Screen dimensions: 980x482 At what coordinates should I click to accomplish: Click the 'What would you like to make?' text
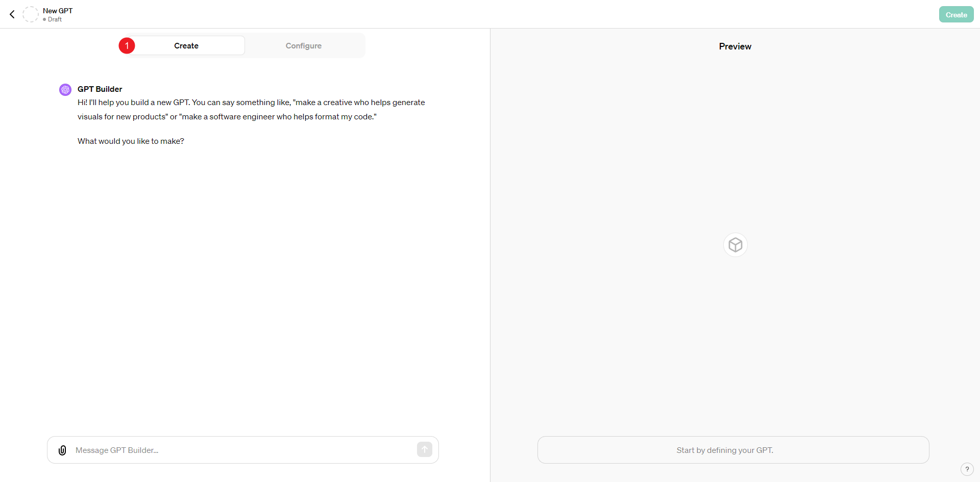point(131,141)
